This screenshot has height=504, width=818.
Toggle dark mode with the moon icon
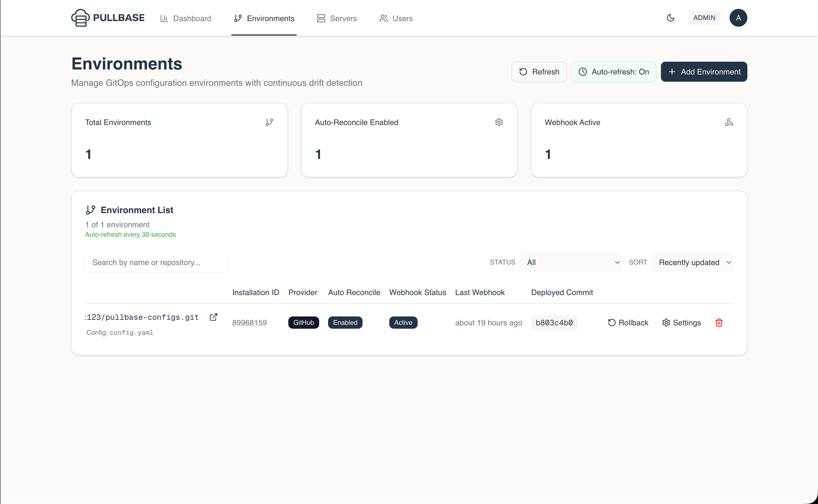click(671, 18)
